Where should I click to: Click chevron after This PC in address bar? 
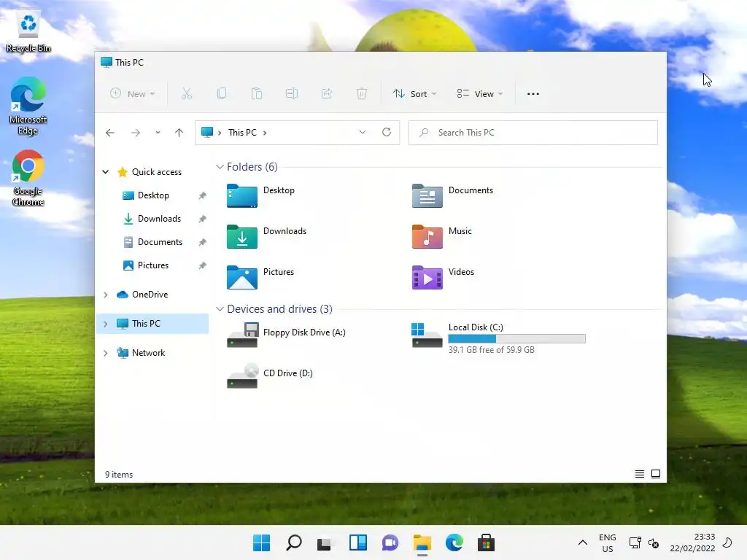265,133
